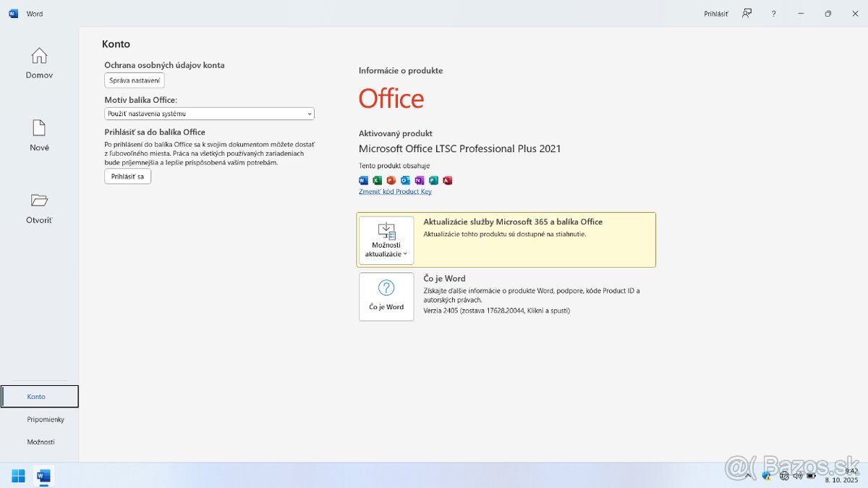The image size is (868, 488).
Task: Click the Word icon in the taskbar
Action: point(43,476)
